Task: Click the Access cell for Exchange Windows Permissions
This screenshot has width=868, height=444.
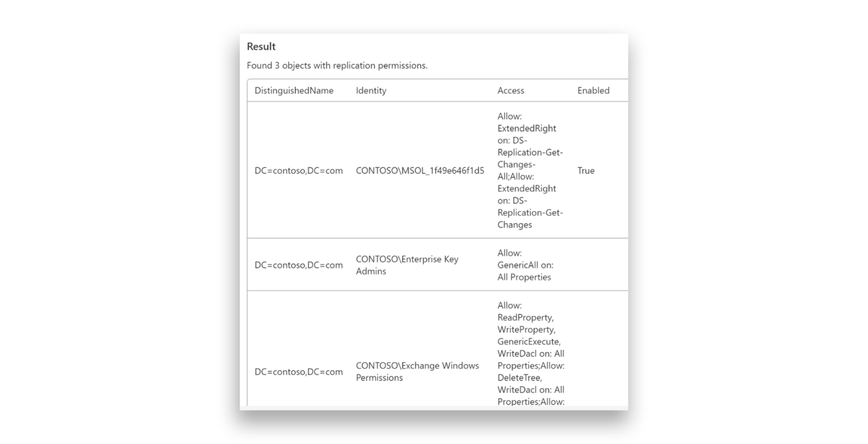Action: [x=530, y=354]
